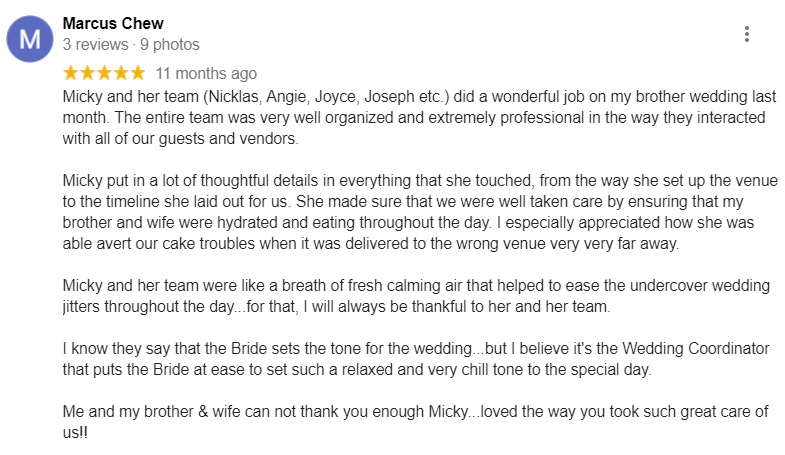Screen dimensions: 785x455
Task: Click the paragraph about 'breath of fresh calming air'
Action: (416, 296)
